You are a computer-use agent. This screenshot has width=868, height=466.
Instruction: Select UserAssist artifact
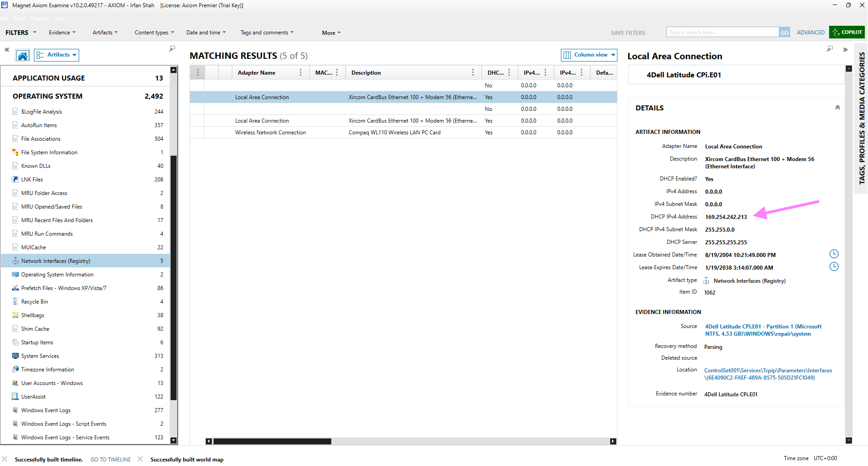pyautogui.click(x=85, y=397)
